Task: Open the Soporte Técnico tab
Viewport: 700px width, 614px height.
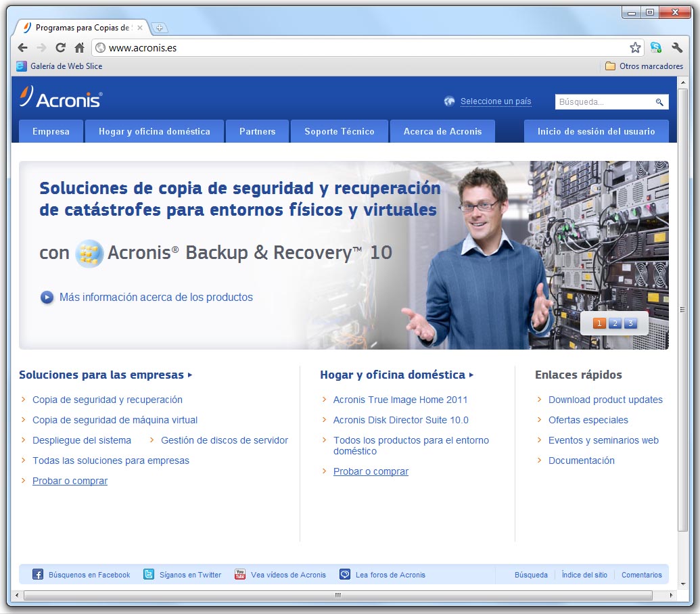Action: [340, 131]
